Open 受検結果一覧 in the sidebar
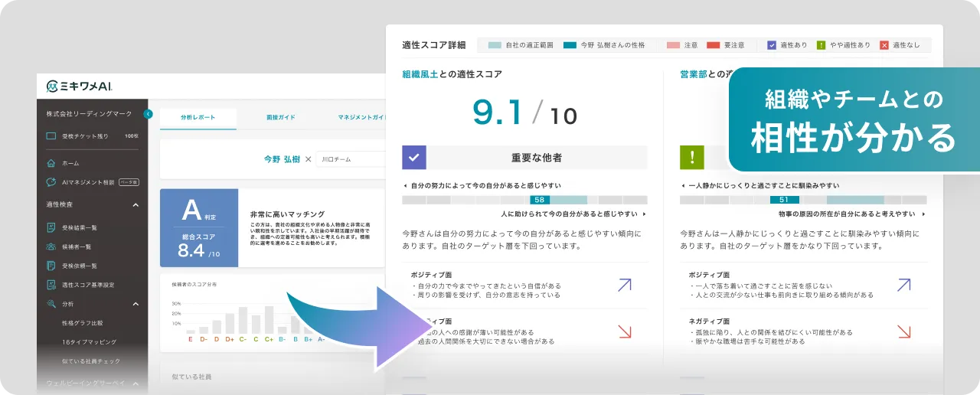The image size is (980, 395). (x=80, y=227)
